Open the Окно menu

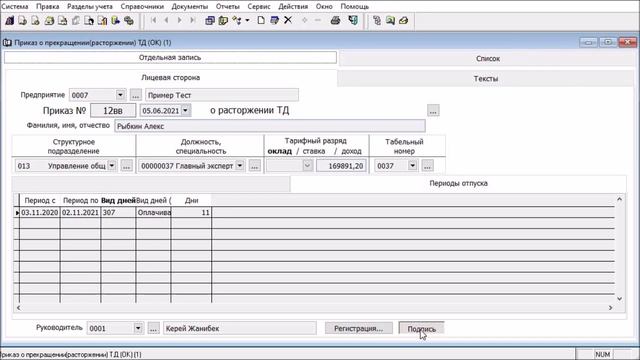[324, 7]
